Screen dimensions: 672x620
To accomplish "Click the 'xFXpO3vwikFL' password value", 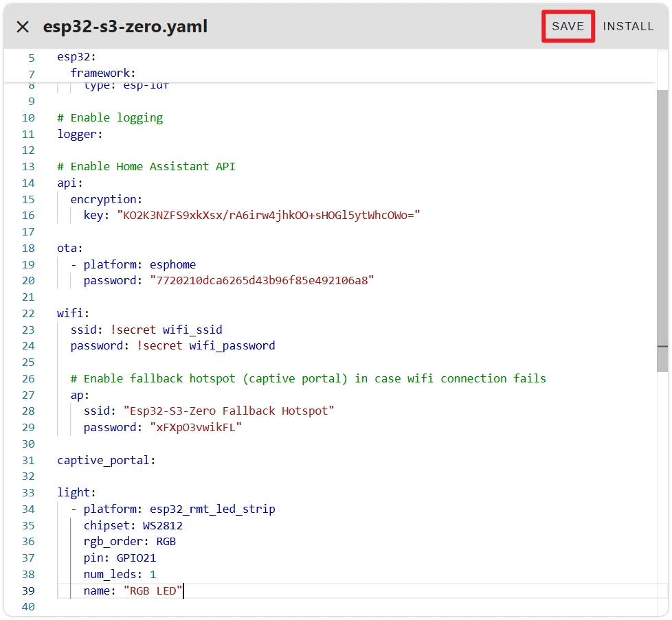I will pos(196,427).
